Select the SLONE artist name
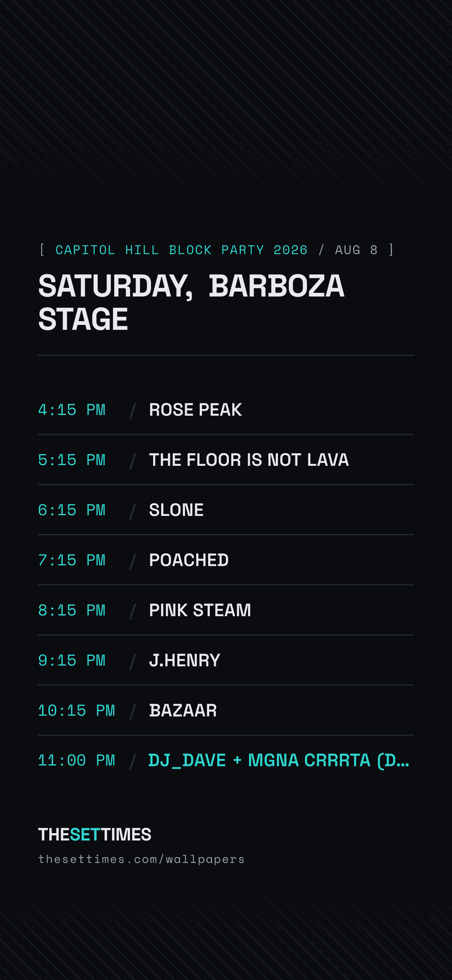 [176, 510]
